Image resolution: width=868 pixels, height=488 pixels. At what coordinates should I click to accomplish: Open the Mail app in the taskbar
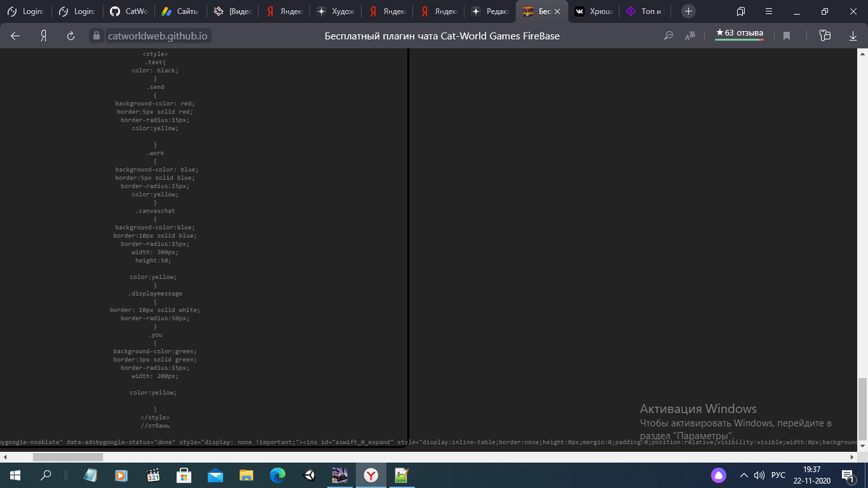point(215,475)
